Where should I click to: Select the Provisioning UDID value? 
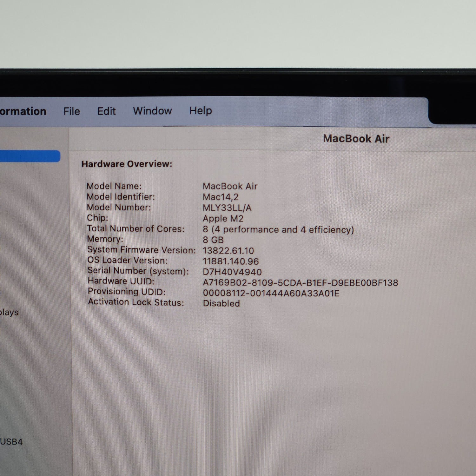271,293
